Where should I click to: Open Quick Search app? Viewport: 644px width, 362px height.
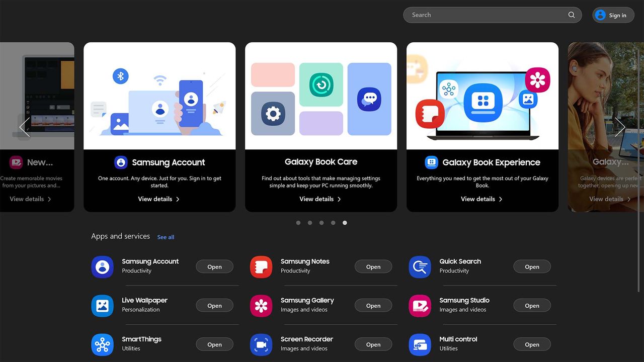[532, 267]
